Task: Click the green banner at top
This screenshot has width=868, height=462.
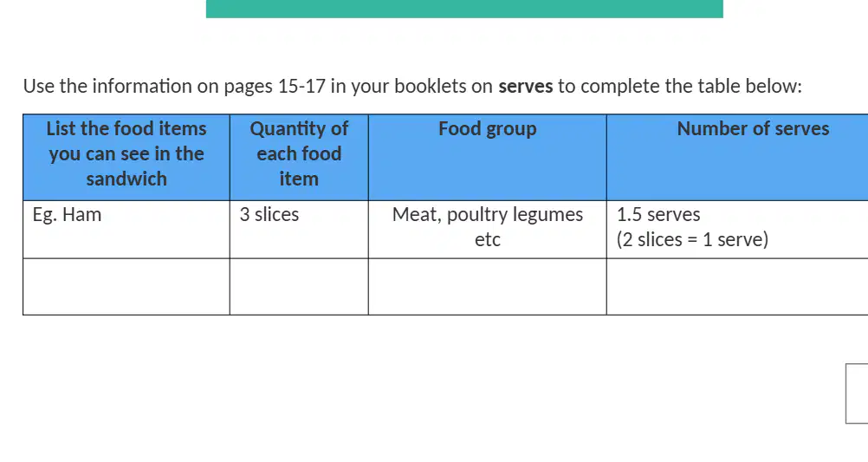Action: tap(464, 9)
